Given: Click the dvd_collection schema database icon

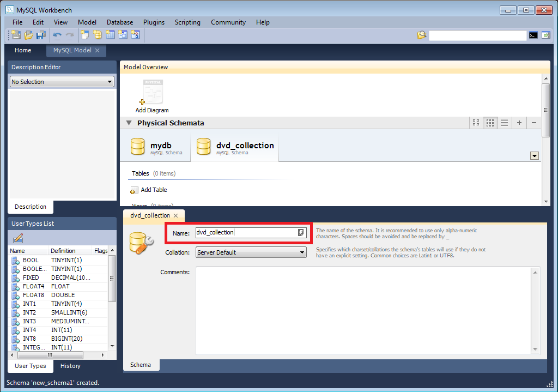Looking at the screenshot, I should [203, 146].
